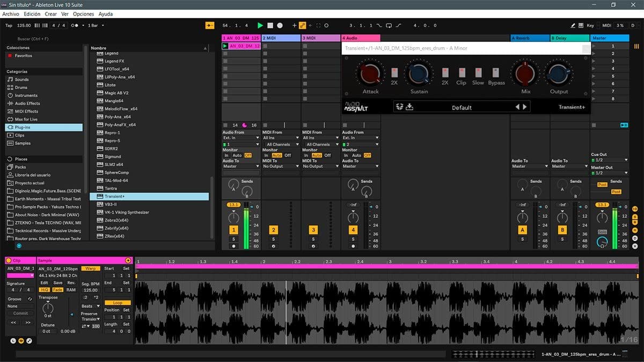This screenshot has height=362, width=644.
Task: Toggle the 2X switch next to Sustain
Action: point(445,72)
